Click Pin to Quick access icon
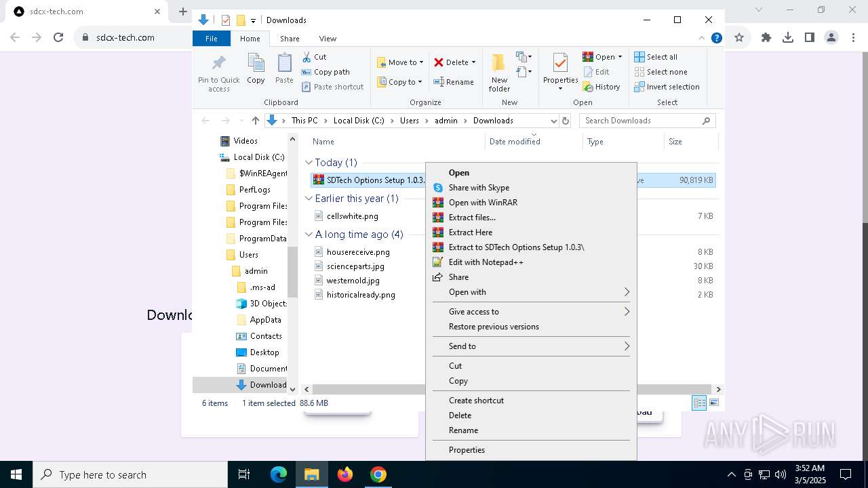The width and height of the screenshot is (868, 488). 218,73
